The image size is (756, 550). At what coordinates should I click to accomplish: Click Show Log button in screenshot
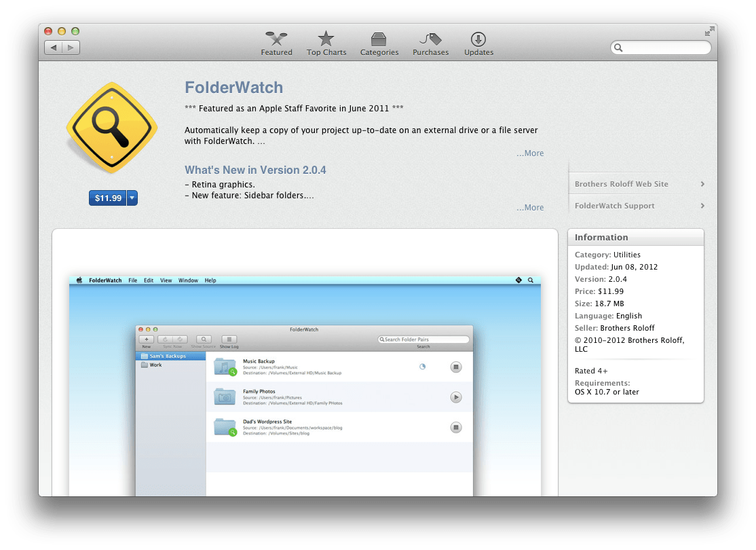[x=229, y=340]
